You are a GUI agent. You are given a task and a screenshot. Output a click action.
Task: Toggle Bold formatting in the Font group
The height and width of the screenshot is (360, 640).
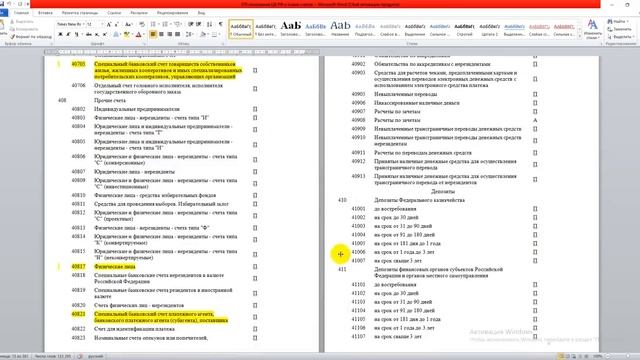(60, 35)
